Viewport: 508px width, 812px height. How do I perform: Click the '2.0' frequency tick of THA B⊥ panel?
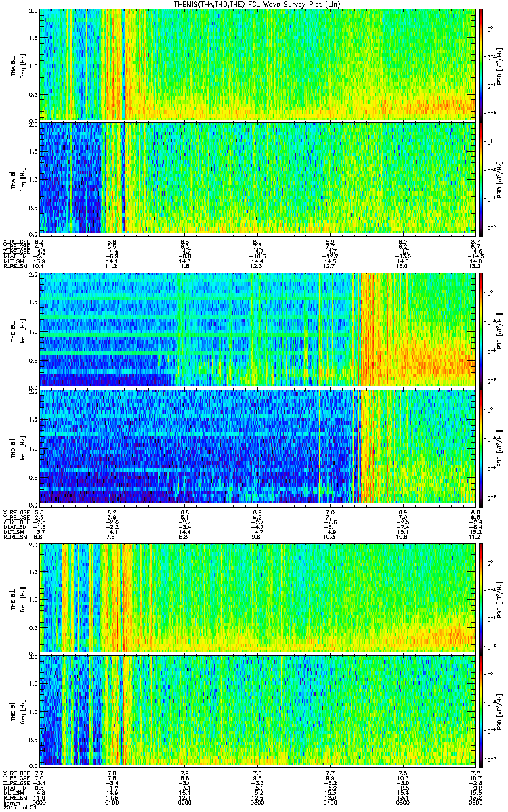click(x=33, y=12)
